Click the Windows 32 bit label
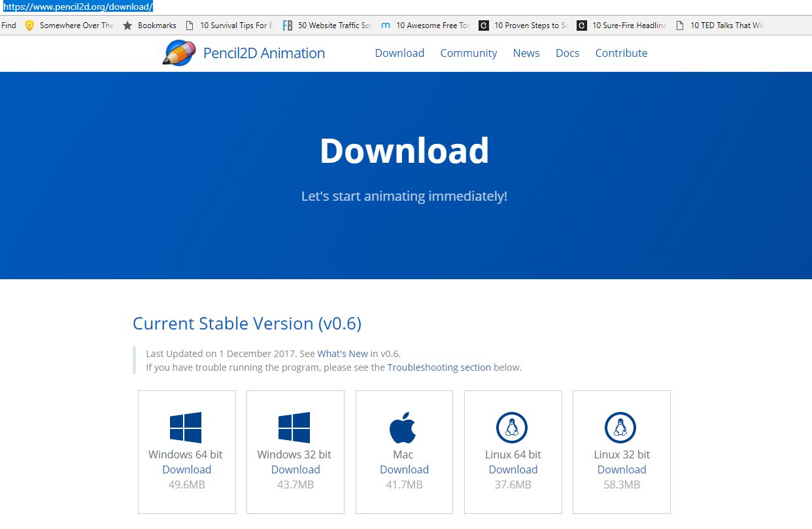Image resolution: width=812 pixels, height=529 pixels. (294, 454)
